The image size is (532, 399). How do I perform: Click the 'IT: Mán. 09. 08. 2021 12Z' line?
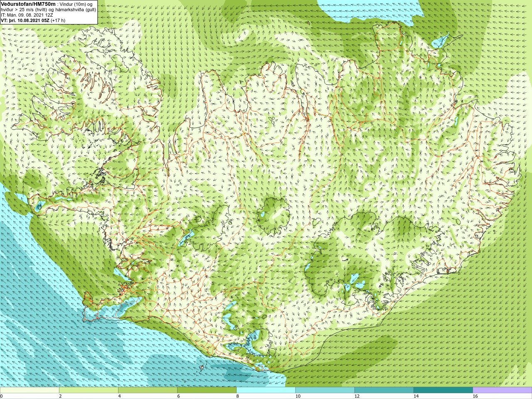click(27, 15)
